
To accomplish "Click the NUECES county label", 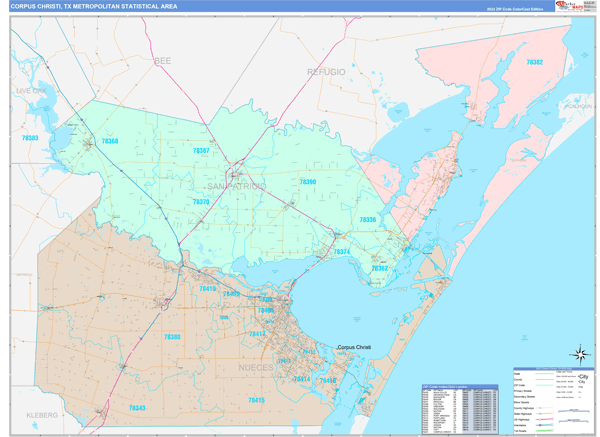I will [x=256, y=368].
